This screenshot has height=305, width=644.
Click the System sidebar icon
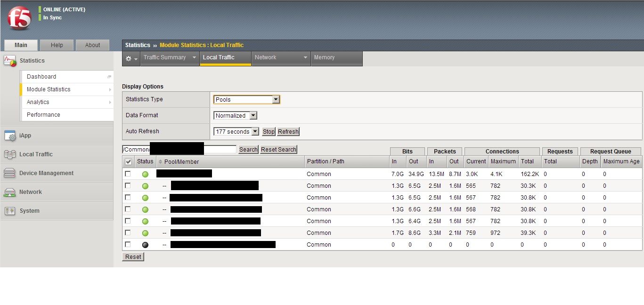pos(10,211)
